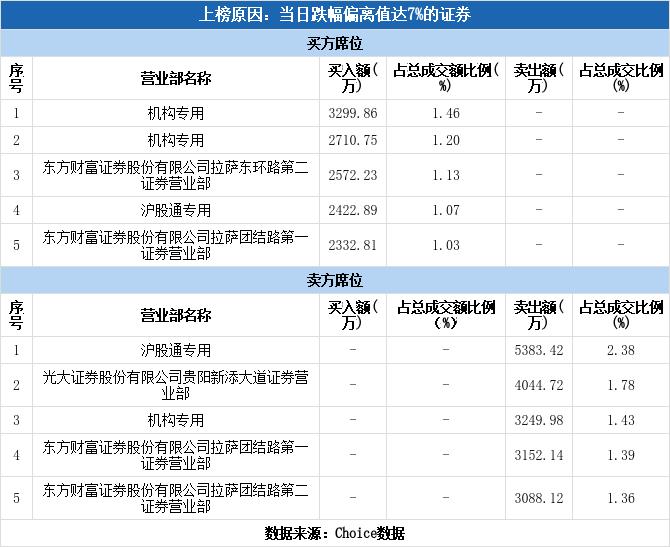Screen dimensions: 670x547
Task: Click buy amount 2332.81
Action: point(353,245)
